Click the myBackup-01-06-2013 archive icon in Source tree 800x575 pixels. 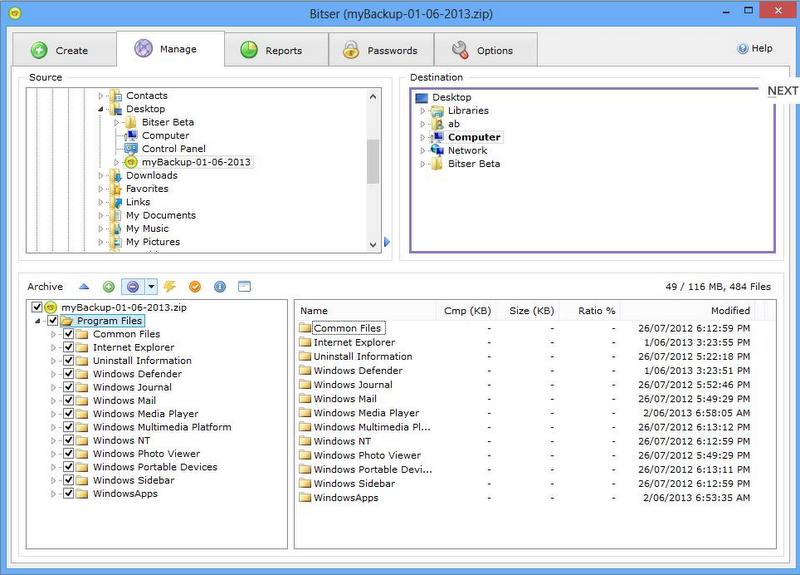131,162
